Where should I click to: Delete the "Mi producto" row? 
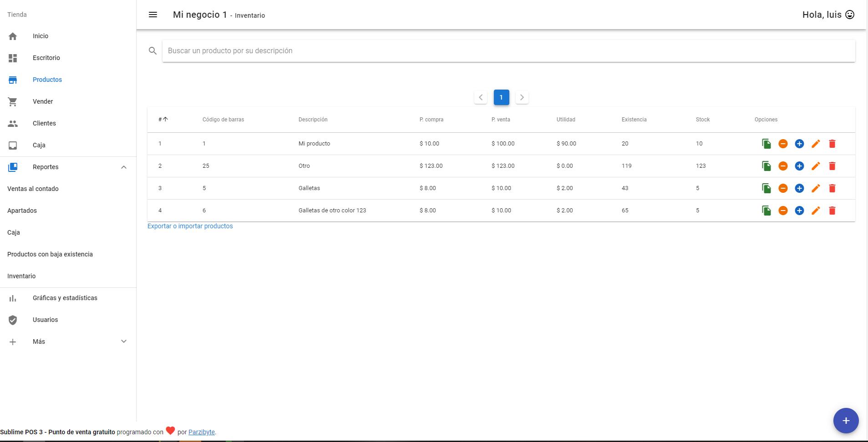pyautogui.click(x=832, y=144)
